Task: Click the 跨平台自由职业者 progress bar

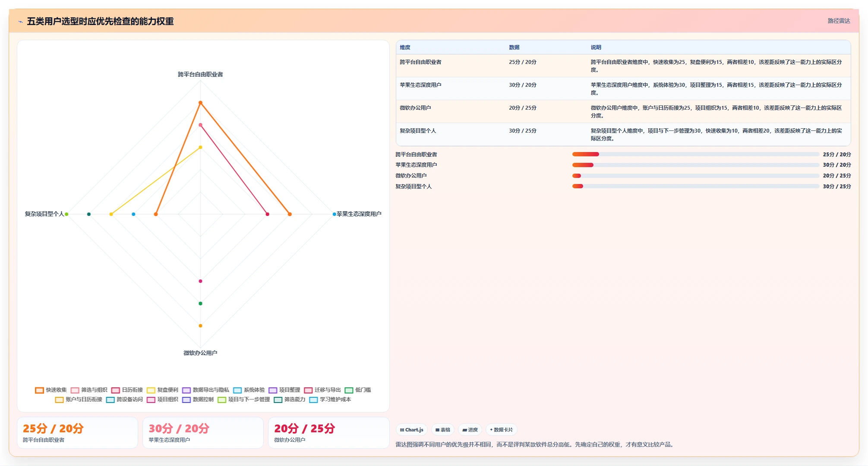Action: tap(695, 154)
